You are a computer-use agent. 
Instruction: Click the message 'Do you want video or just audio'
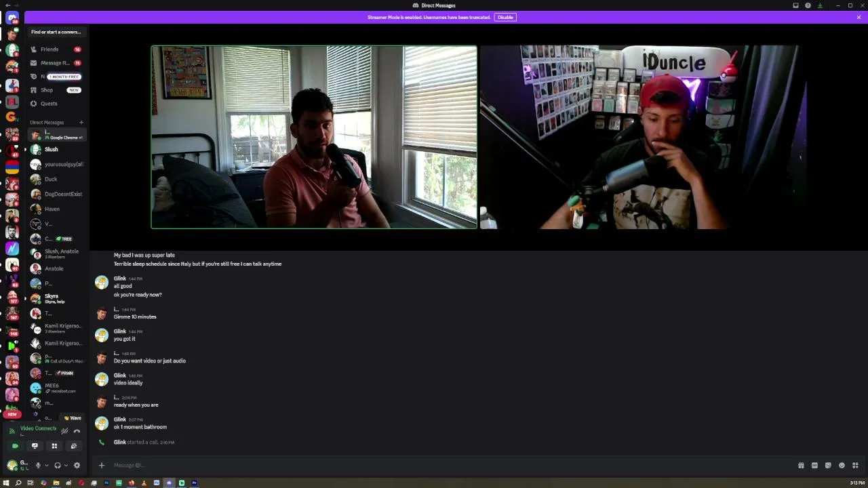[x=149, y=361]
